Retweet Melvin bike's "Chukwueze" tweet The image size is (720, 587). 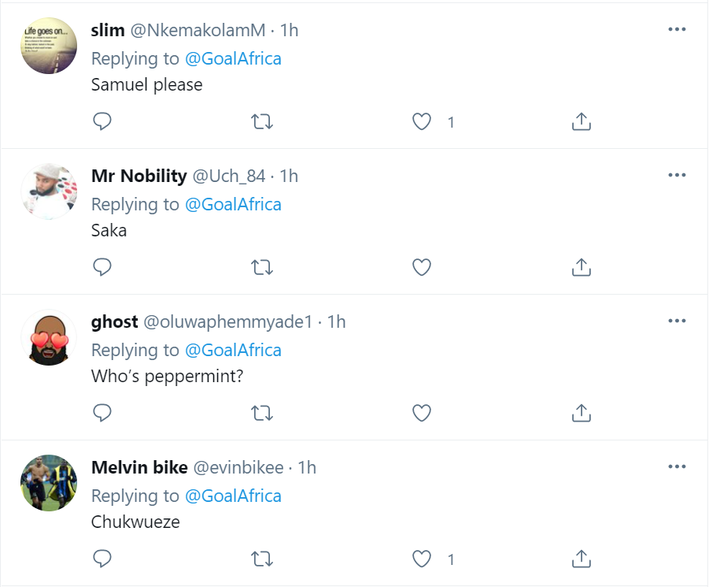(x=261, y=558)
